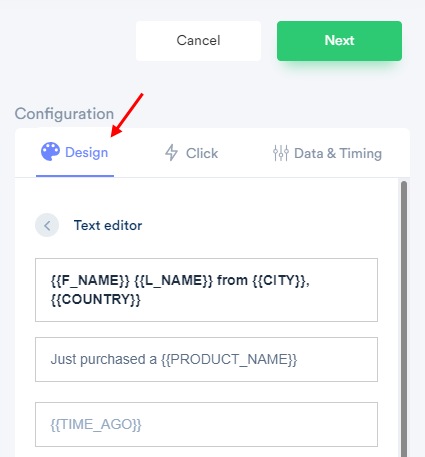Cancel the configuration
Viewport: 425px width, 457px height.
[198, 41]
